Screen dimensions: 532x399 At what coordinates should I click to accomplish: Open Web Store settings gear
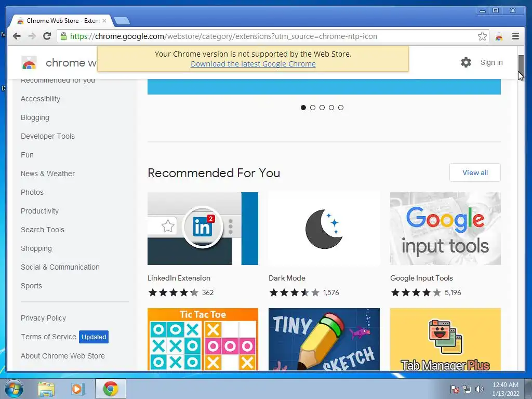click(466, 62)
